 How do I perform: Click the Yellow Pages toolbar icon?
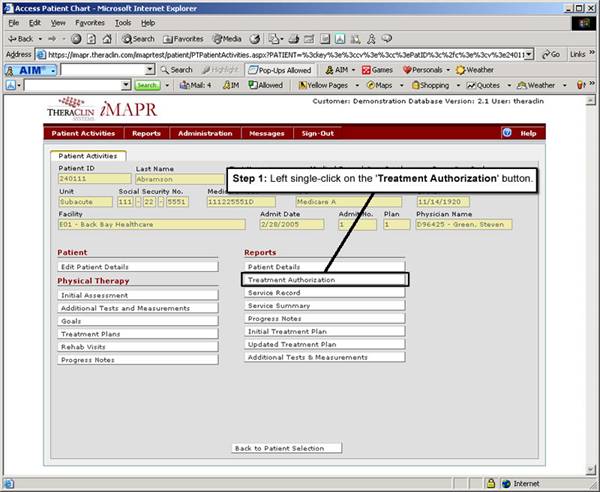323,86
